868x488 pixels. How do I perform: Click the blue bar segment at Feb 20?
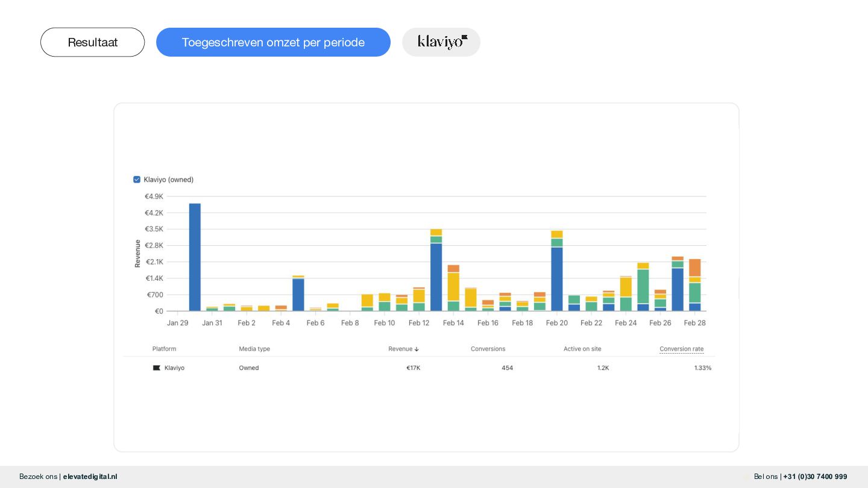(x=557, y=278)
